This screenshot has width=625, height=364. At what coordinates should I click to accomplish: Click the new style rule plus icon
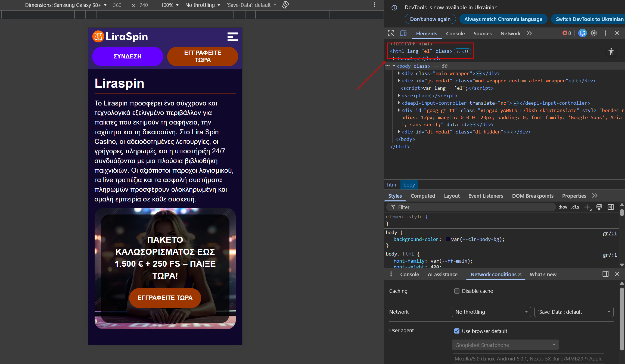(587, 207)
